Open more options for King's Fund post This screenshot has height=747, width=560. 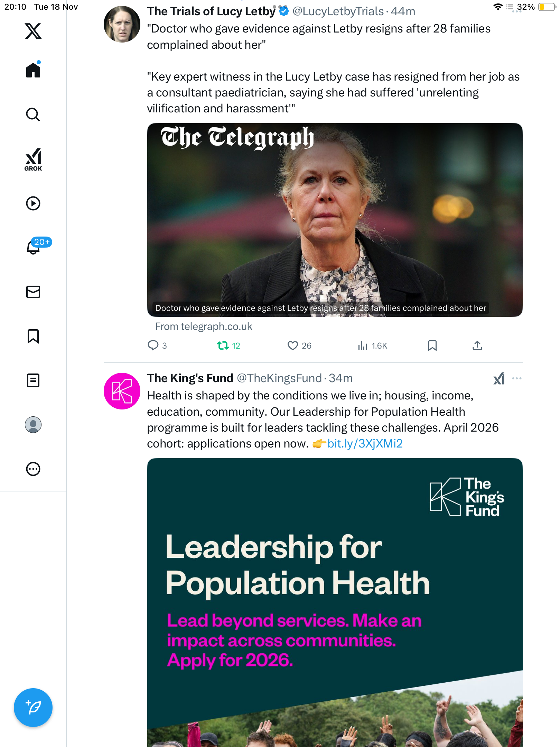(517, 378)
